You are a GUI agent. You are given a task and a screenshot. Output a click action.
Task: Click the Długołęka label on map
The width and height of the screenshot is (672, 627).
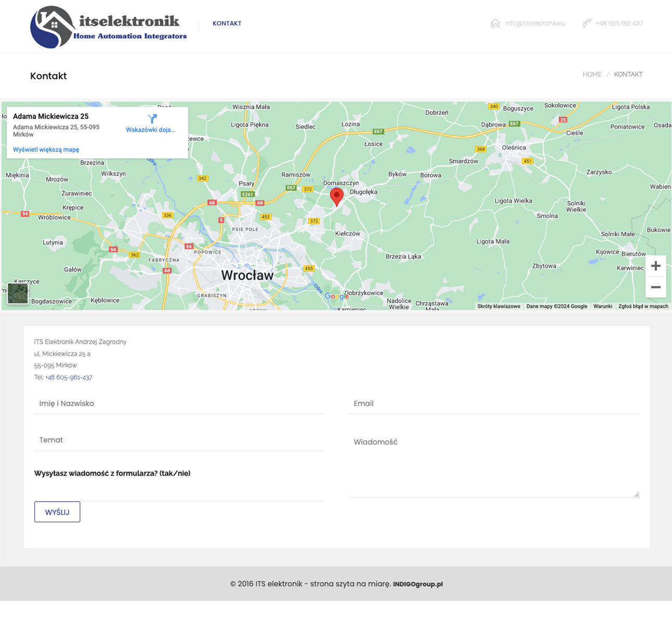pos(364,192)
